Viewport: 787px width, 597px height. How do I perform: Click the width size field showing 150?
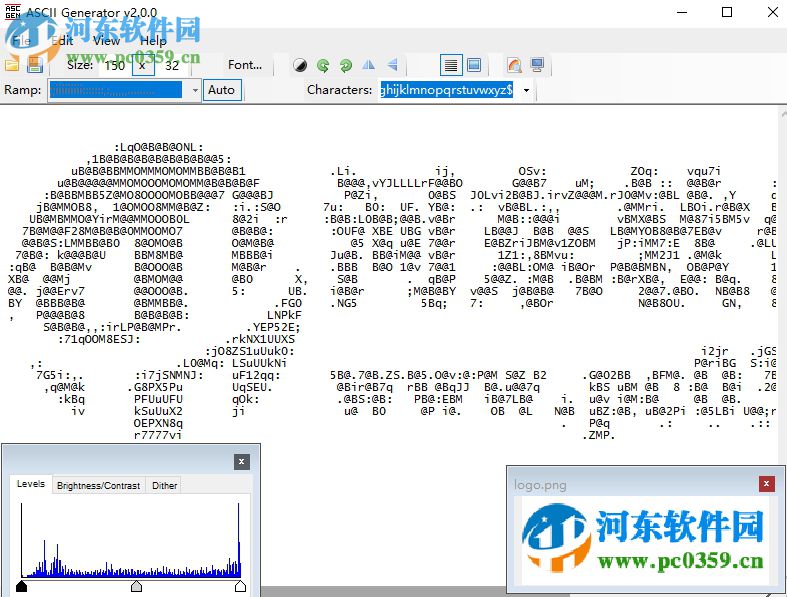click(x=115, y=65)
